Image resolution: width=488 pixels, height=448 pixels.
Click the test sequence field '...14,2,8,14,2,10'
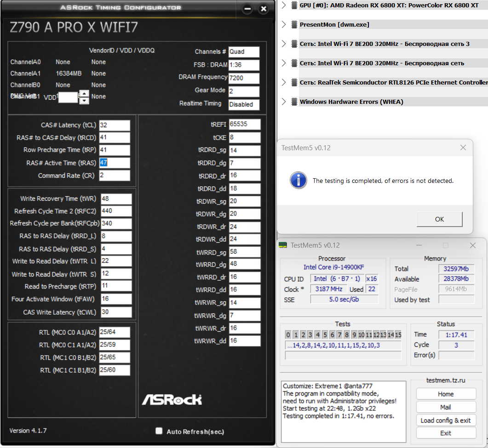[x=343, y=345]
